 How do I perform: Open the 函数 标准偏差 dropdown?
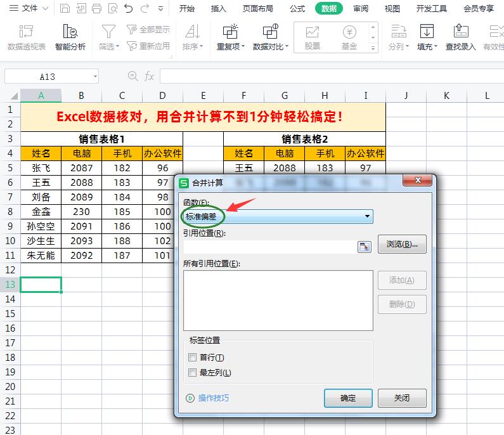(x=278, y=216)
